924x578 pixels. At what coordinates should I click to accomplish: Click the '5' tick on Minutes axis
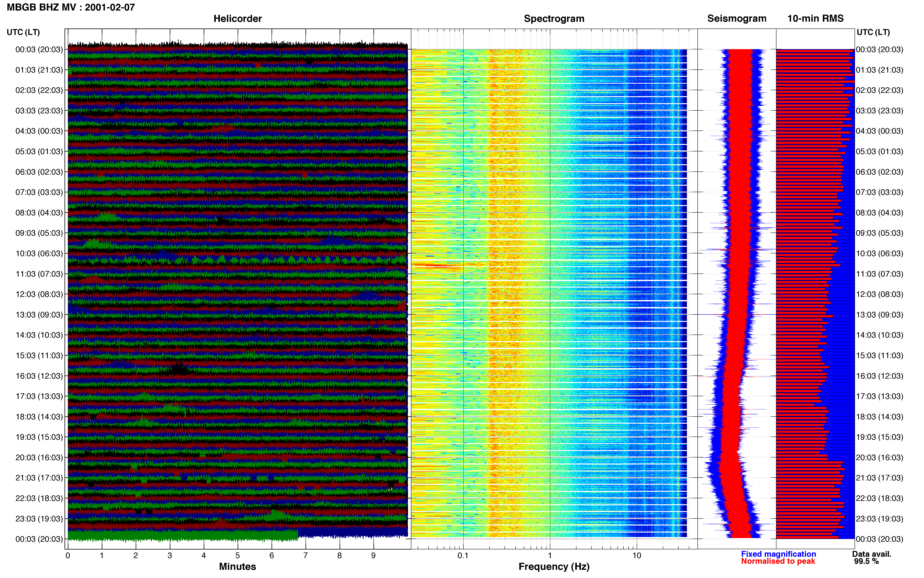(238, 556)
